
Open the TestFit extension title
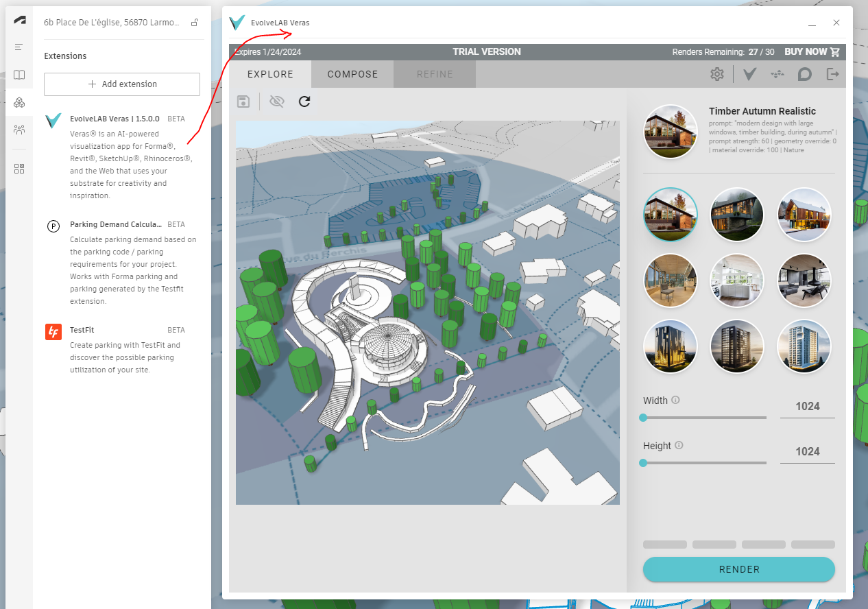[82, 330]
